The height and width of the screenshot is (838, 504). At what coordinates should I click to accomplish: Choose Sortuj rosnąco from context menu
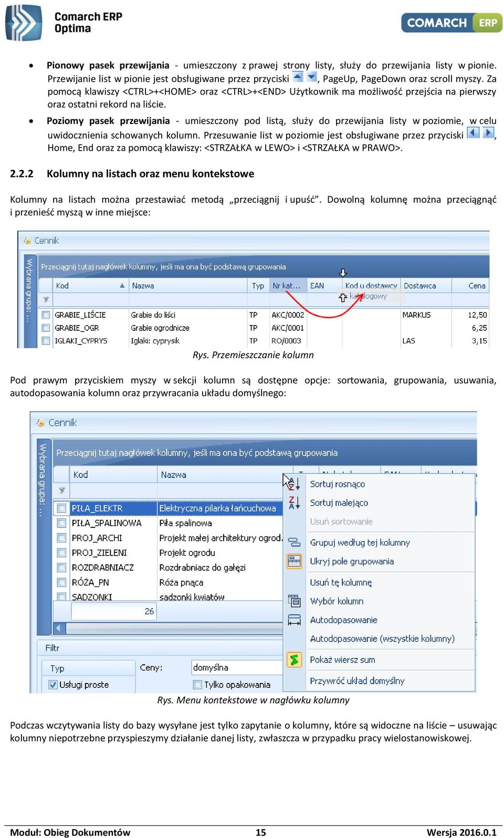[x=337, y=484]
